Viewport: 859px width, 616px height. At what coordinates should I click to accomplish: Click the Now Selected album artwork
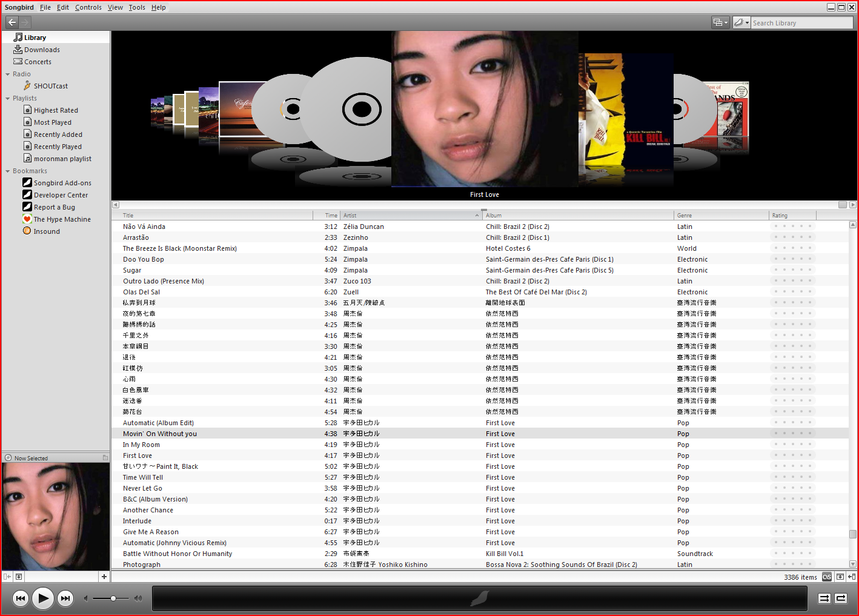point(56,517)
